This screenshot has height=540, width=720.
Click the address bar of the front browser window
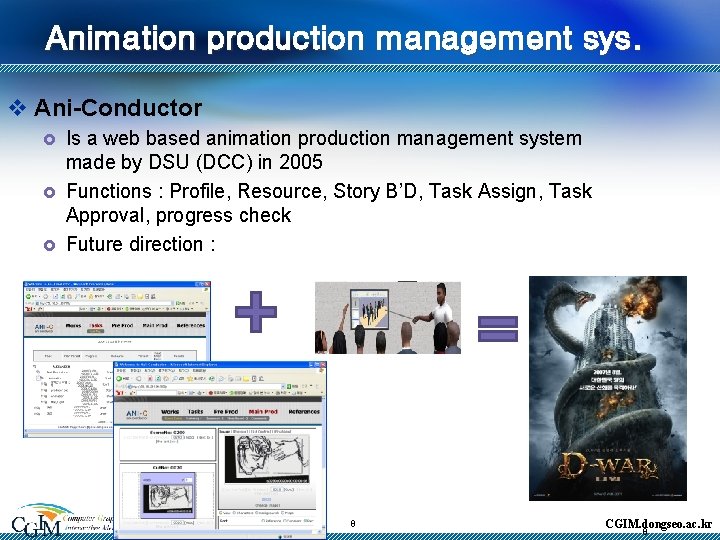pos(205,386)
